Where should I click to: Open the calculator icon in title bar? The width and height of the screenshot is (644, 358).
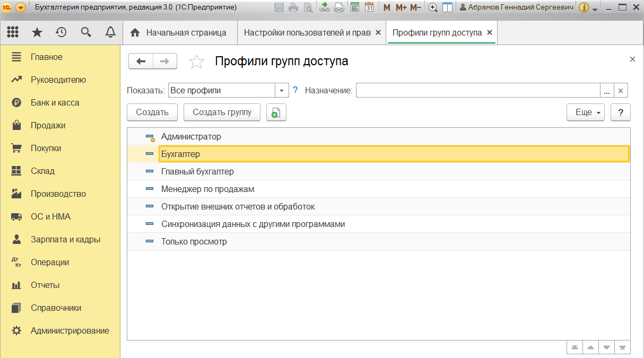355,7
